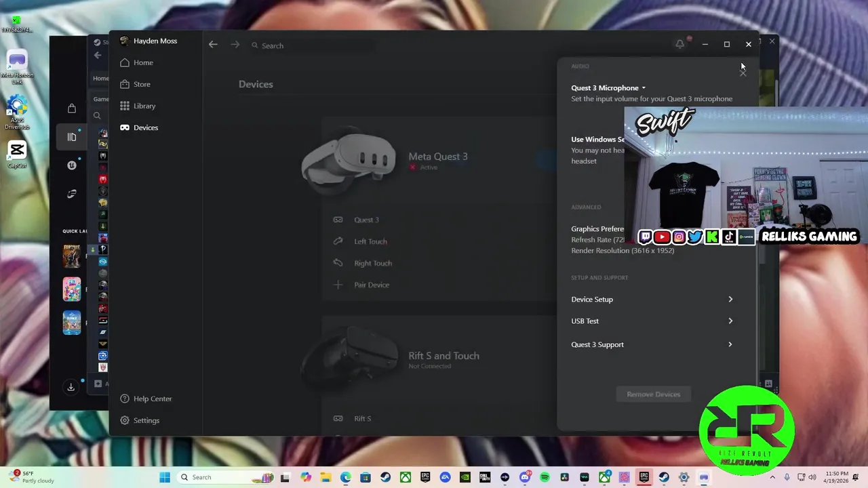Open the weather widget showing 56°F

pyautogui.click(x=31, y=477)
